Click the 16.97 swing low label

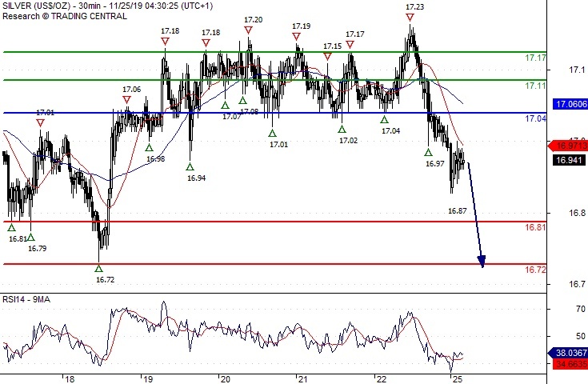click(x=435, y=163)
